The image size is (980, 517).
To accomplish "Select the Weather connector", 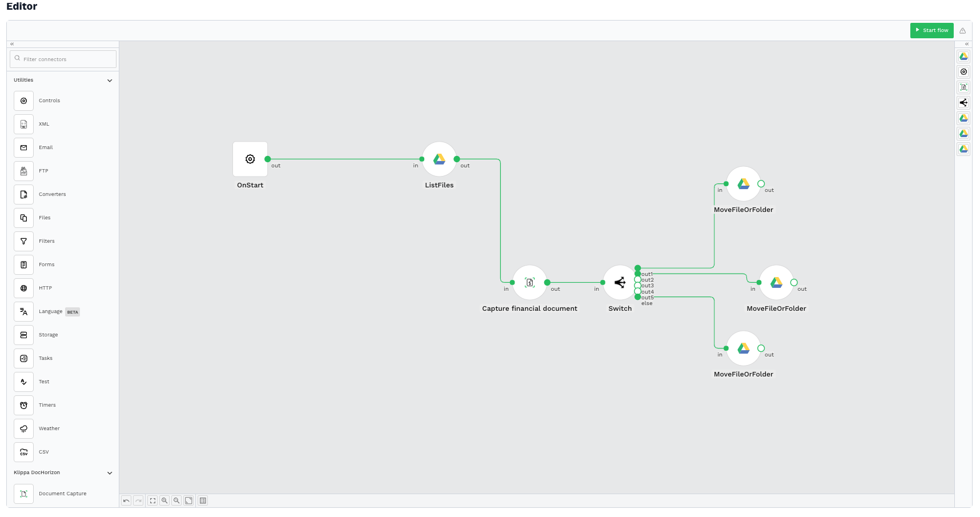I will [x=49, y=428].
